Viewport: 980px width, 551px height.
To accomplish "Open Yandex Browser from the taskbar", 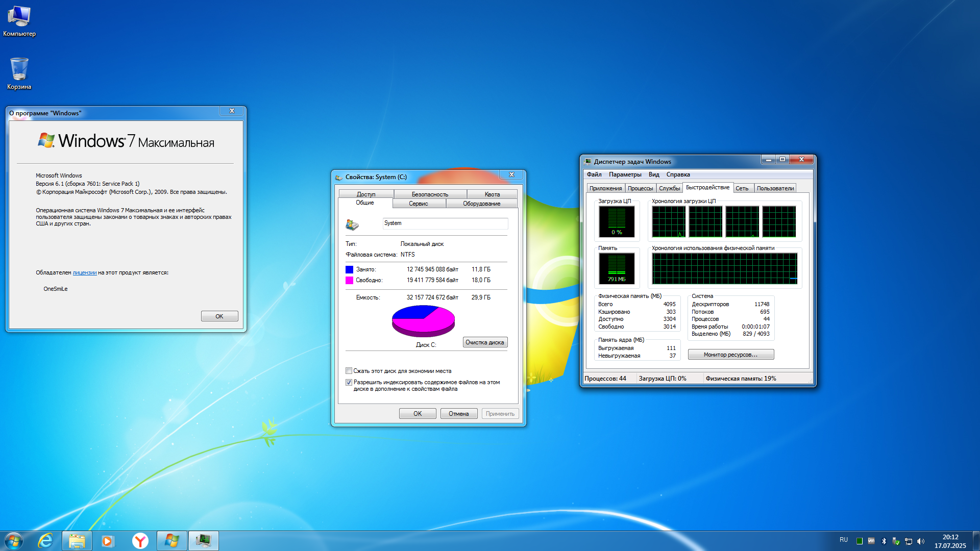I will point(140,541).
